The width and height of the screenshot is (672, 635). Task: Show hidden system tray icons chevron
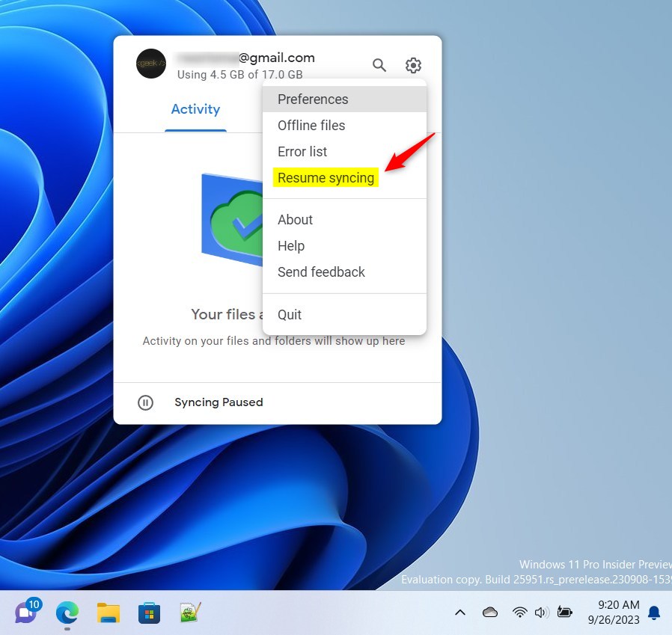point(460,613)
